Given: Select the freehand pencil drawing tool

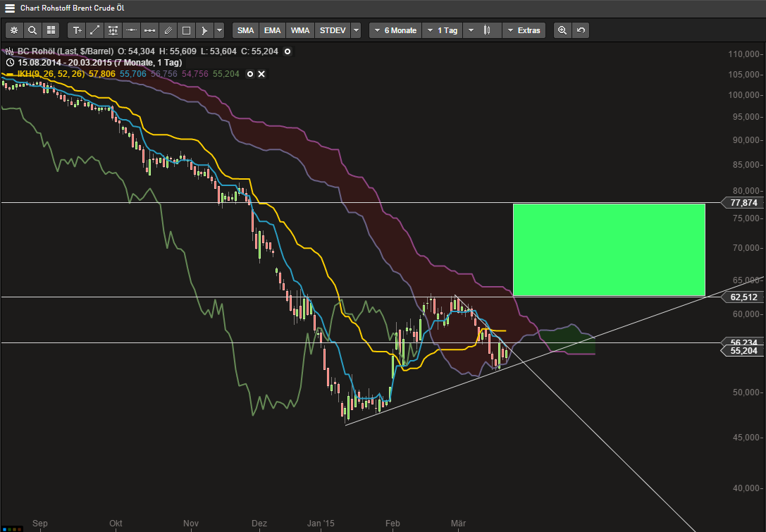Looking at the screenshot, I should pos(168,30).
